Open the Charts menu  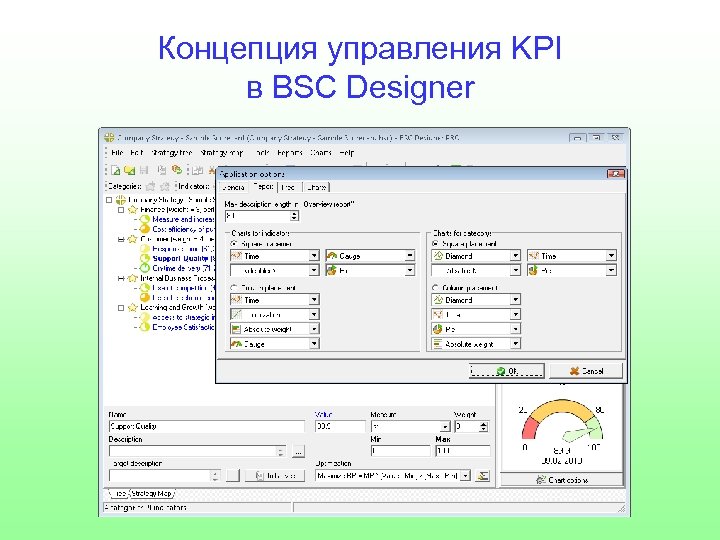321,152
